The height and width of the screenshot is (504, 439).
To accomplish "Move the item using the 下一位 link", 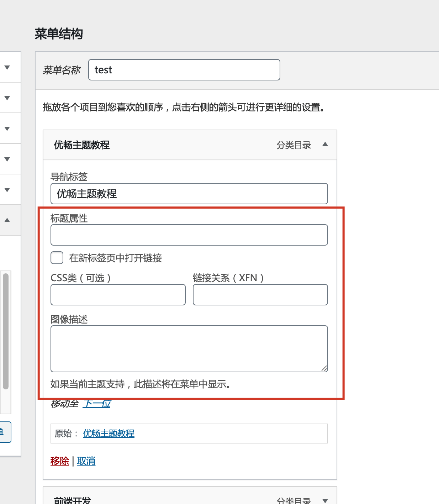I will pyautogui.click(x=97, y=404).
